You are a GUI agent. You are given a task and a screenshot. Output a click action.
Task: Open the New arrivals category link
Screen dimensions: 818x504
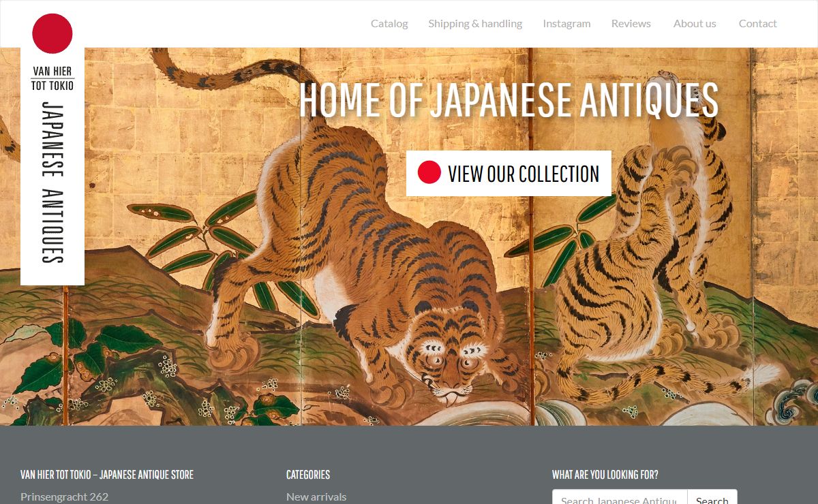click(x=316, y=497)
